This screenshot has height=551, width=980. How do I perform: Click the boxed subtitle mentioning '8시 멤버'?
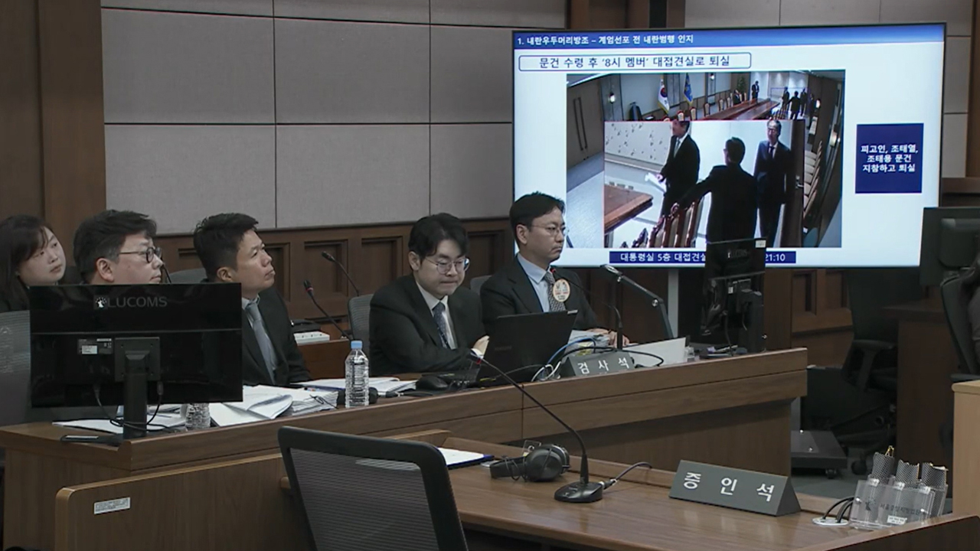635,61
